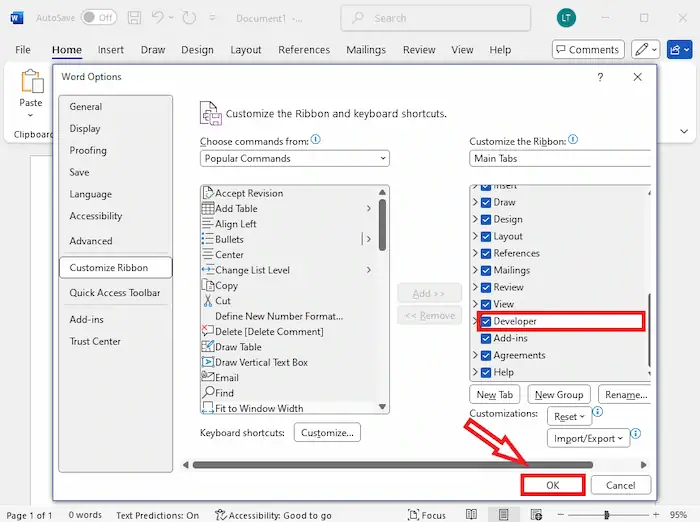The width and height of the screenshot is (700, 522).
Task: Click the help question mark in Word Options
Action: tap(600, 77)
